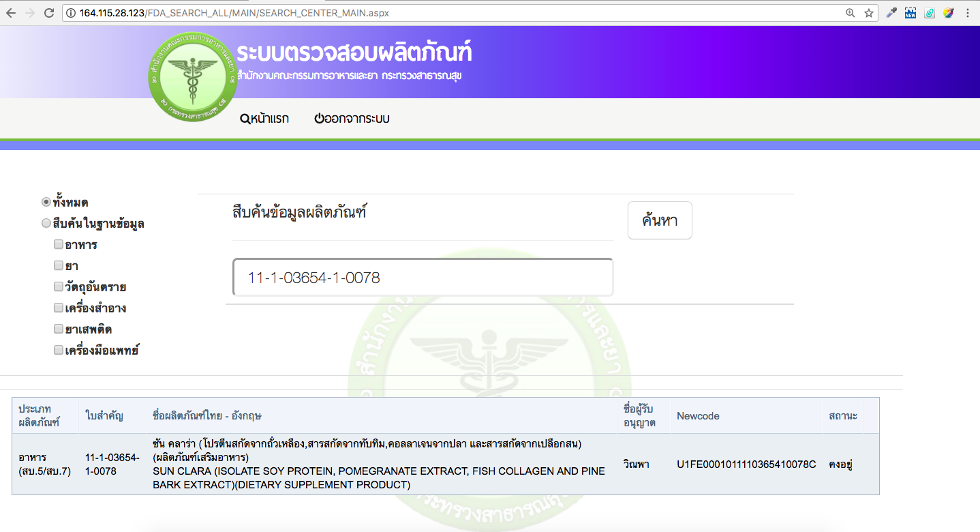Open the NEW badge extension icon
This screenshot has height=532, width=980.
coord(910,13)
